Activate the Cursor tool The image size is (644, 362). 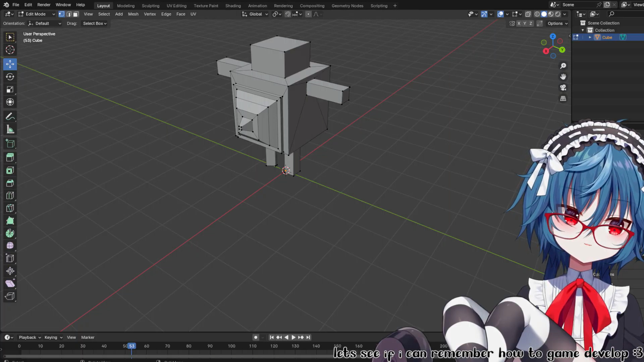pos(10,50)
